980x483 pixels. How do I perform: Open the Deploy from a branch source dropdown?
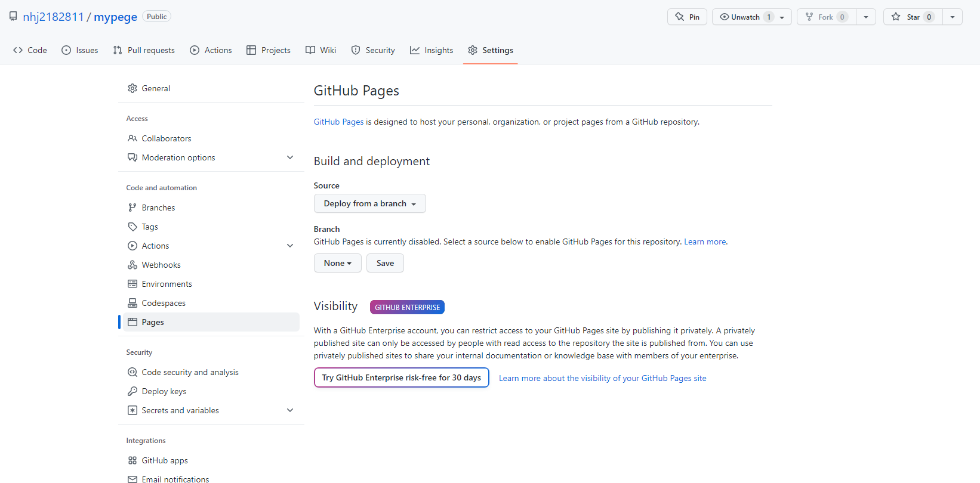(370, 203)
